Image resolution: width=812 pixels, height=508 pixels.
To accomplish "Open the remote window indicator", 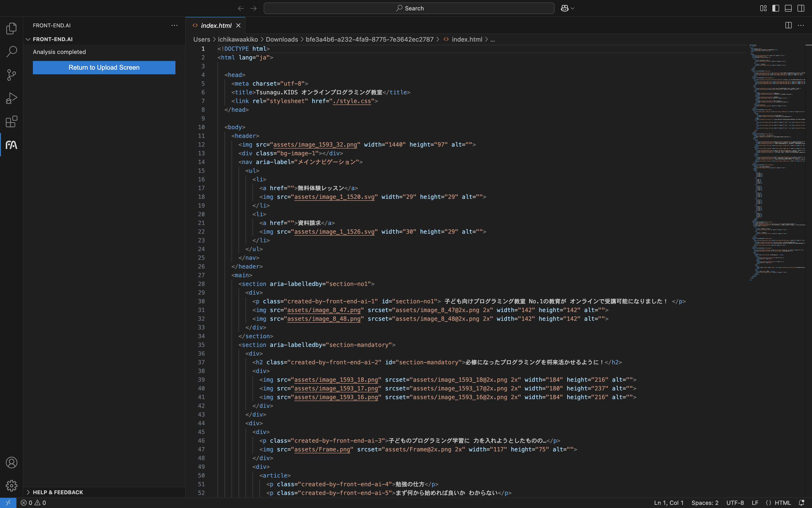I will (x=8, y=503).
